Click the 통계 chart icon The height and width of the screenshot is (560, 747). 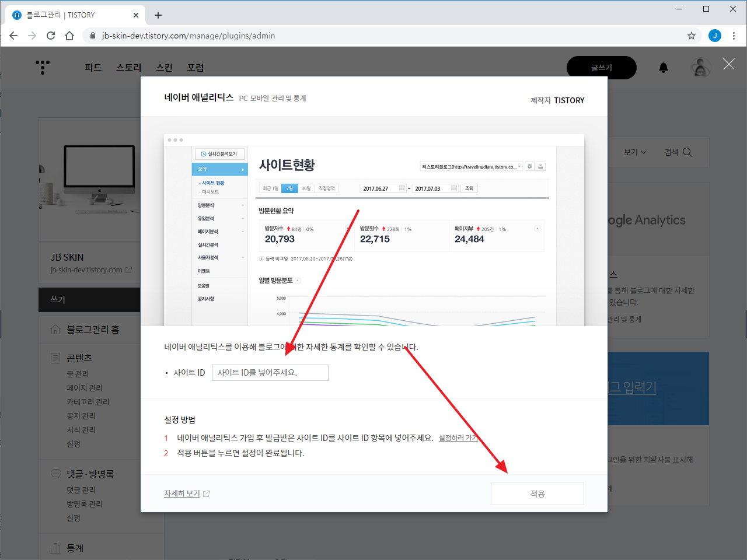tap(55, 548)
